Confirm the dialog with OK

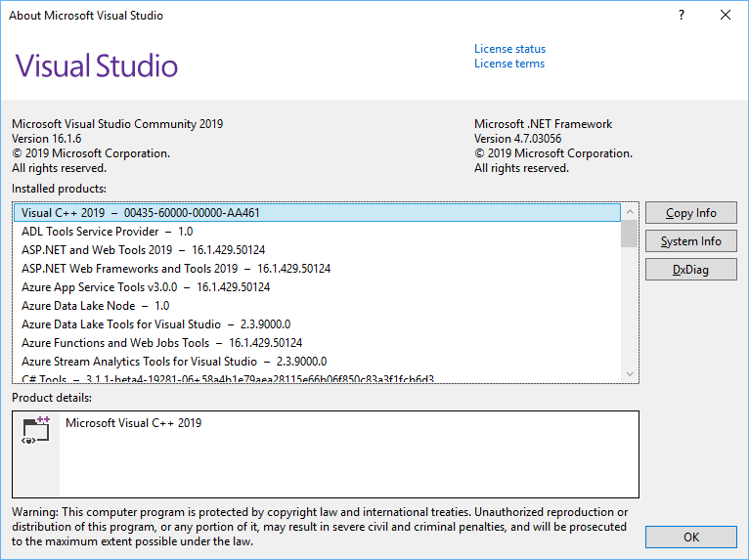point(690,538)
